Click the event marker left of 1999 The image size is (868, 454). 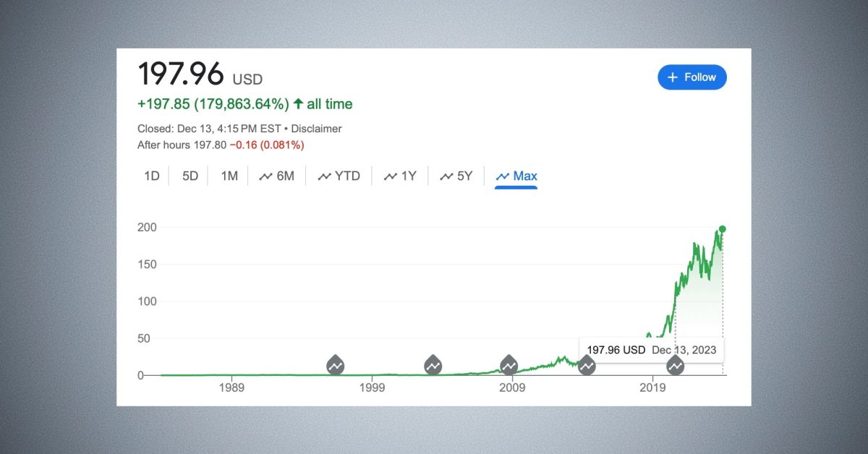tap(335, 365)
